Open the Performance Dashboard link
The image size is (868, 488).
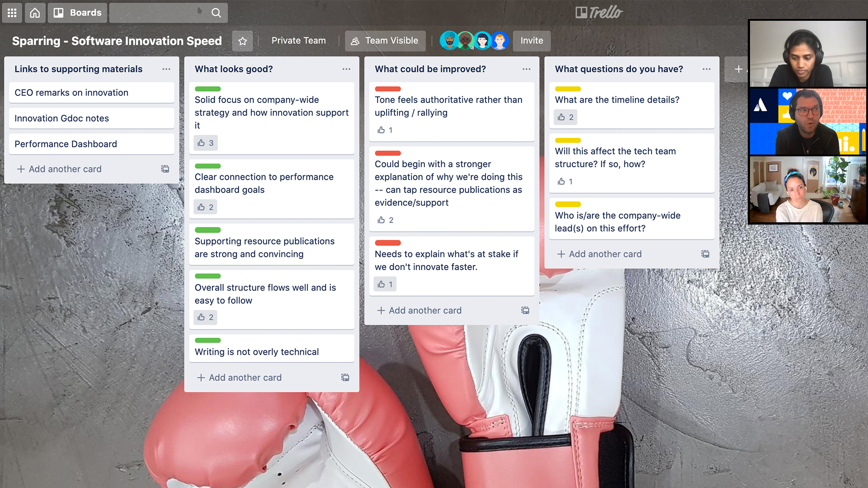pos(66,144)
